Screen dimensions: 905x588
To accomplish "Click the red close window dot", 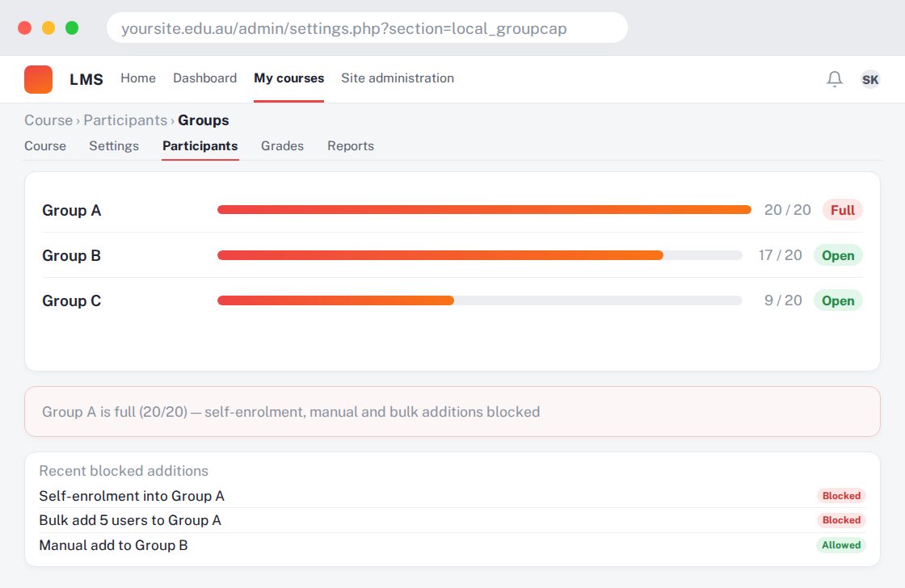I will pos(25,27).
